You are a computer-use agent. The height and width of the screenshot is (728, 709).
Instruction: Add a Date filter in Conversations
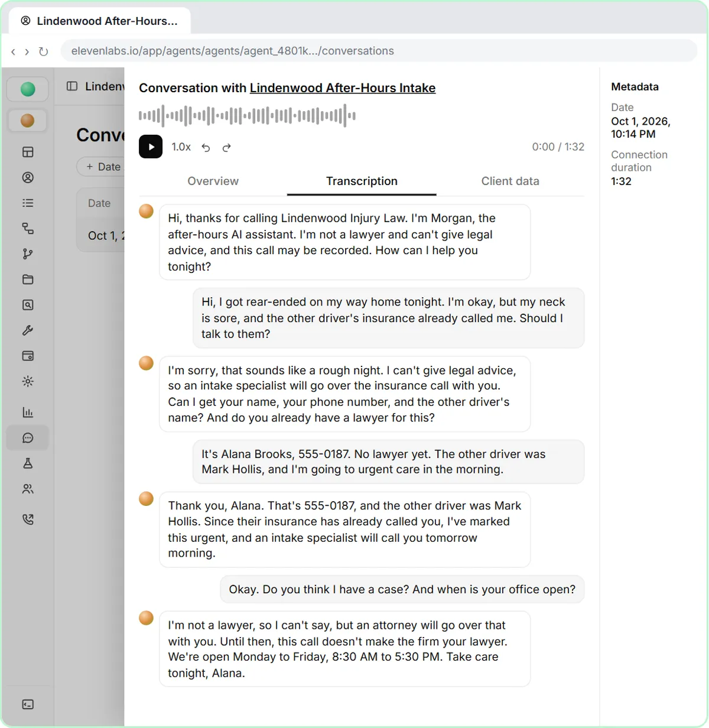tap(100, 167)
